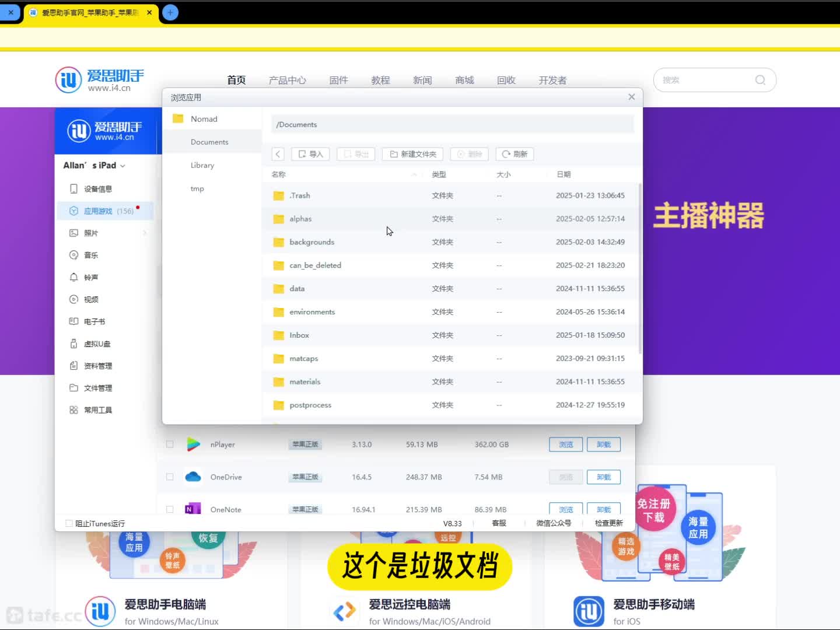Click the 爱思远控电脑端 product icon
This screenshot has height=630, width=840.
(x=345, y=611)
